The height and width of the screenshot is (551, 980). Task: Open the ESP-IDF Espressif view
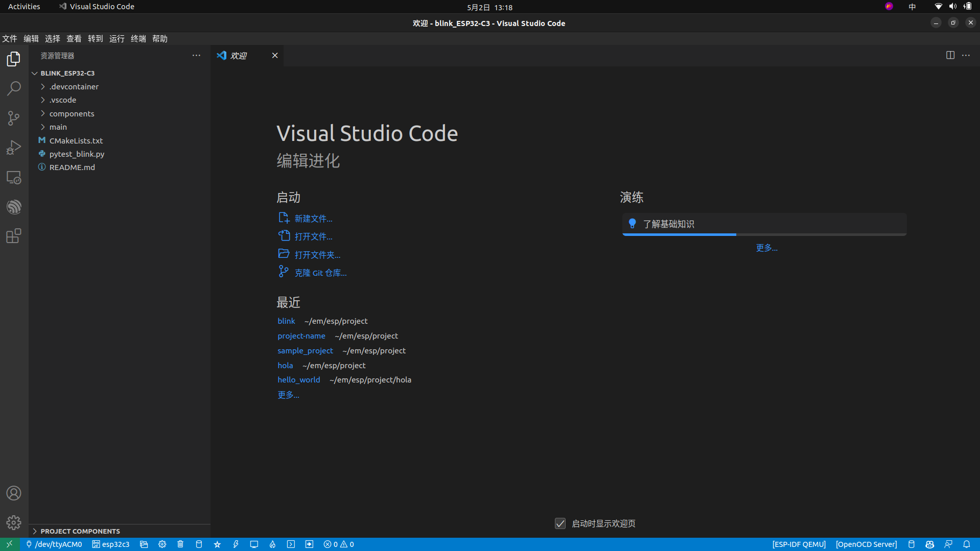[14, 207]
